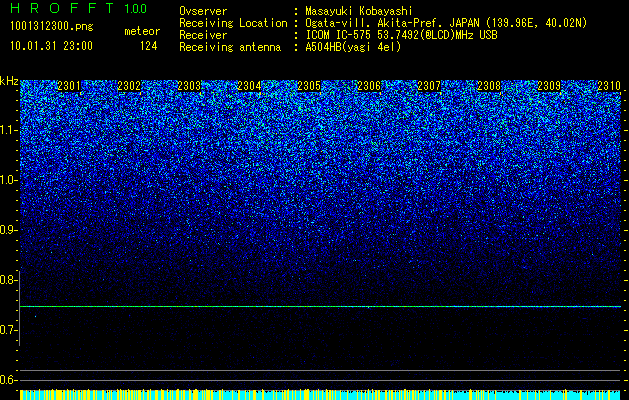
Task: Click the version number 1.0.0
Action: (x=136, y=9)
